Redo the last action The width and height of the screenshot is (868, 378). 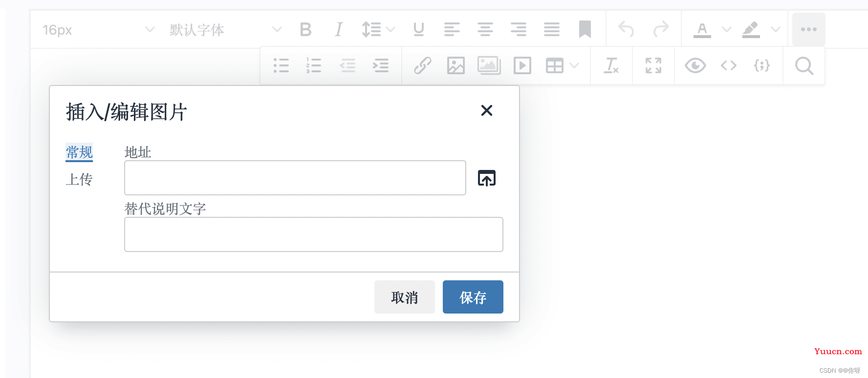(661, 30)
